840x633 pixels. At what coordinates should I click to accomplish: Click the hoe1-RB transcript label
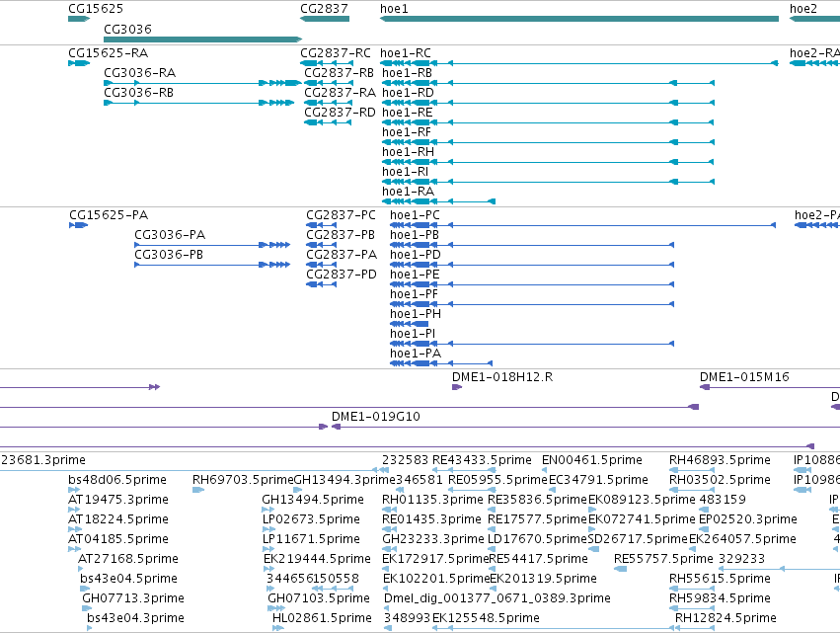coord(407,73)
